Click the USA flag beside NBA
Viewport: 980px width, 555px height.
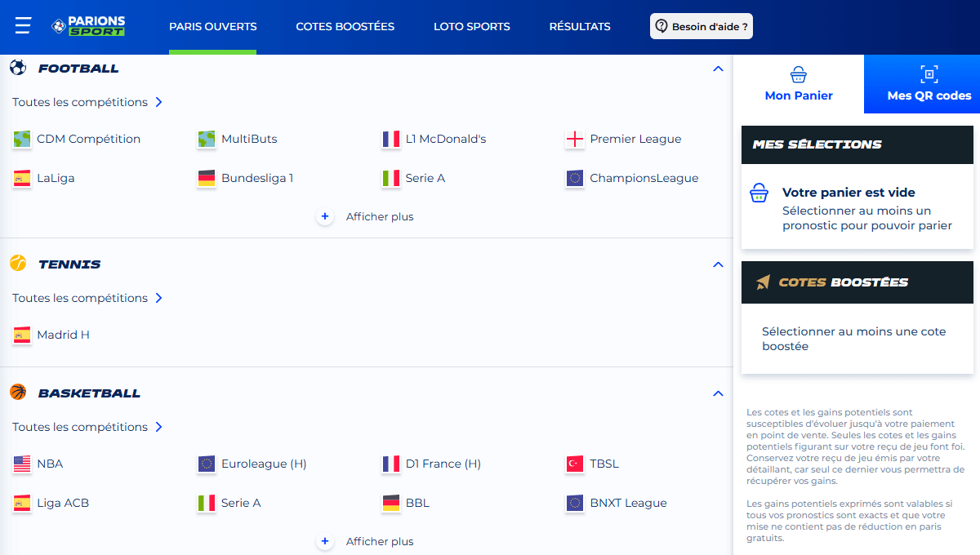22,464
